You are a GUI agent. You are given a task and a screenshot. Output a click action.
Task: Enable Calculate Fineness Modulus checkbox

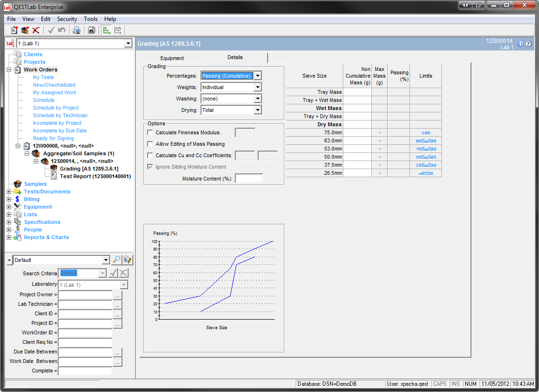(150, 132)
